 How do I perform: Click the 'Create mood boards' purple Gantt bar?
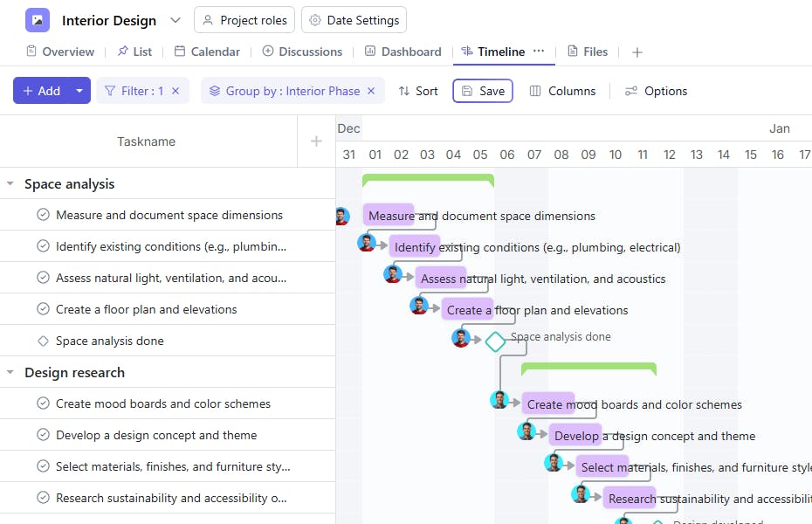(548, 404)
